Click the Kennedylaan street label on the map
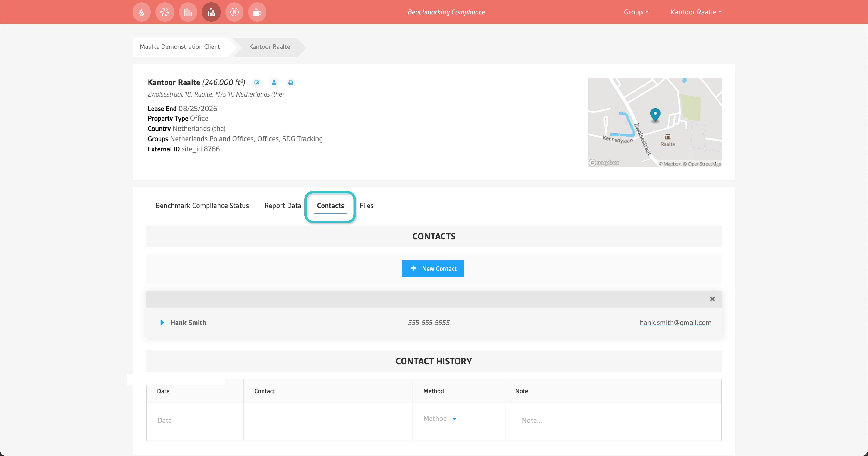 pyautogui.click(x=618, y=140)
